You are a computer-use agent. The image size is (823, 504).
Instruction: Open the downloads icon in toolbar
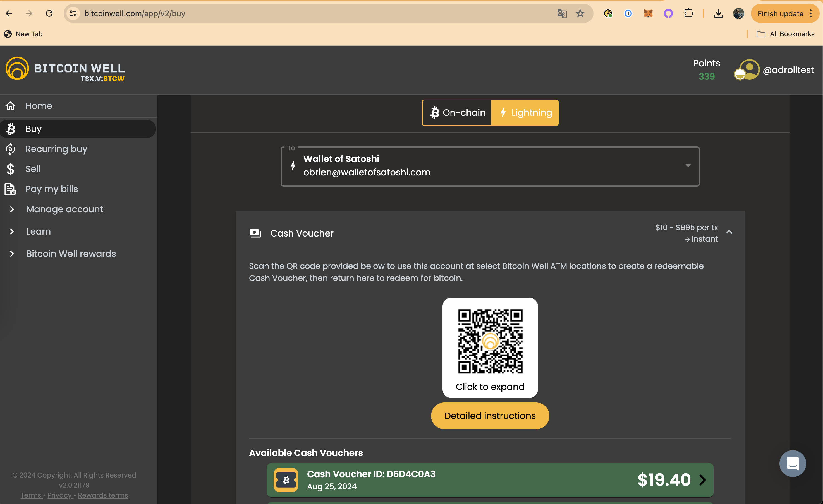[719, 13]
